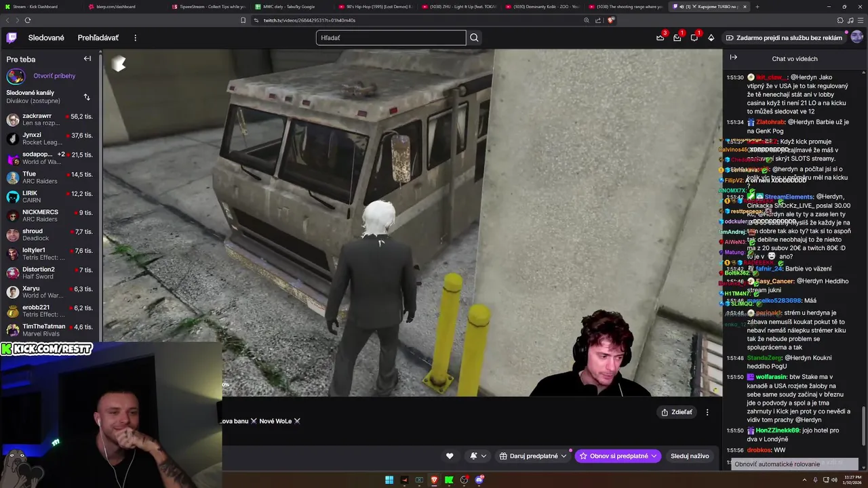Collapse the video chat panel
This screenshot has width=868, height=488.
pyautogui.click(x=733, y=58)
